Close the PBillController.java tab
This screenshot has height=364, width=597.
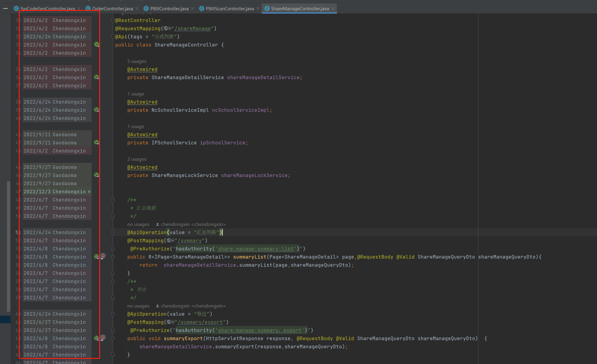click(x=193, y=8)
